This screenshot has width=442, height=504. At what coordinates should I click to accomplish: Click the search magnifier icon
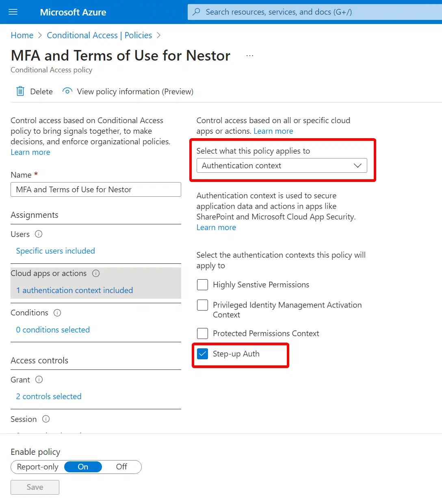(197, 12)
